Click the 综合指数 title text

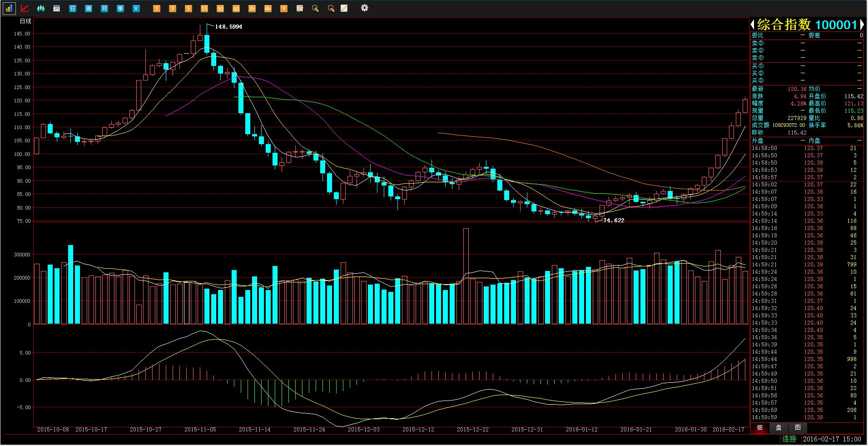[784, 25]
